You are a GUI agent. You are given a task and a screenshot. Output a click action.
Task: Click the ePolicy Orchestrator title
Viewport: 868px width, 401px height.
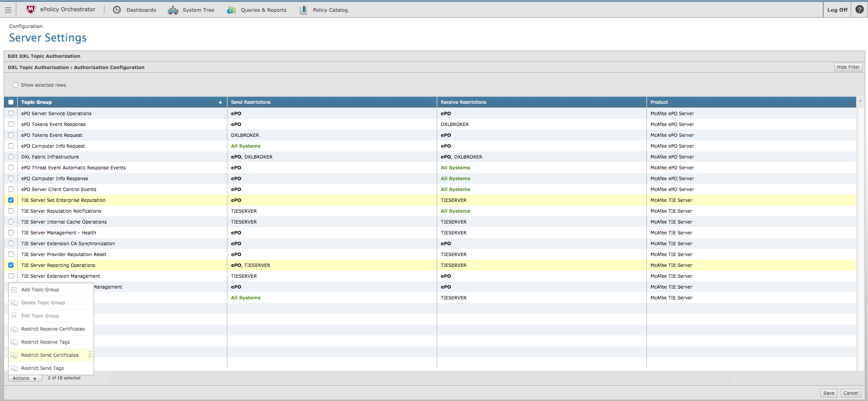pos(68,9)
